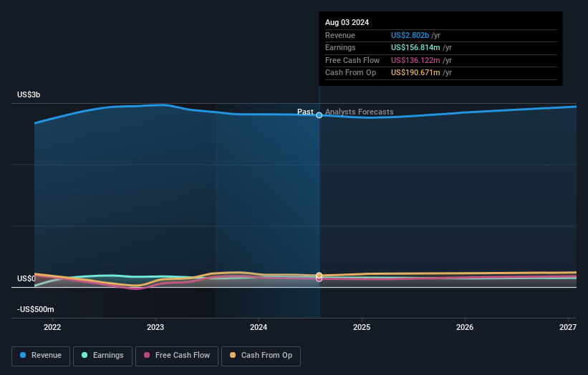The image size is (588, 375).
Task: Click the US$190.671m cash from op value
Action: [x=415, y=73]
